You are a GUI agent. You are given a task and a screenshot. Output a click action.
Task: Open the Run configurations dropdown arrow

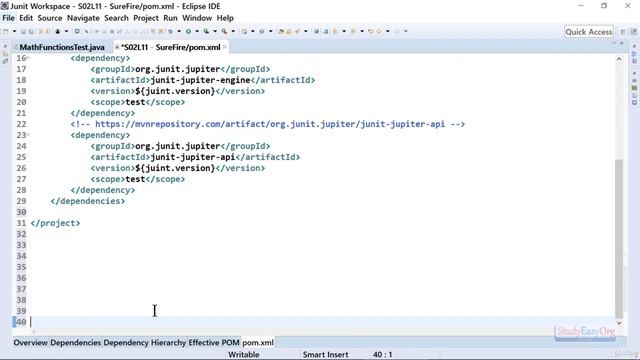tap(197, 31)
